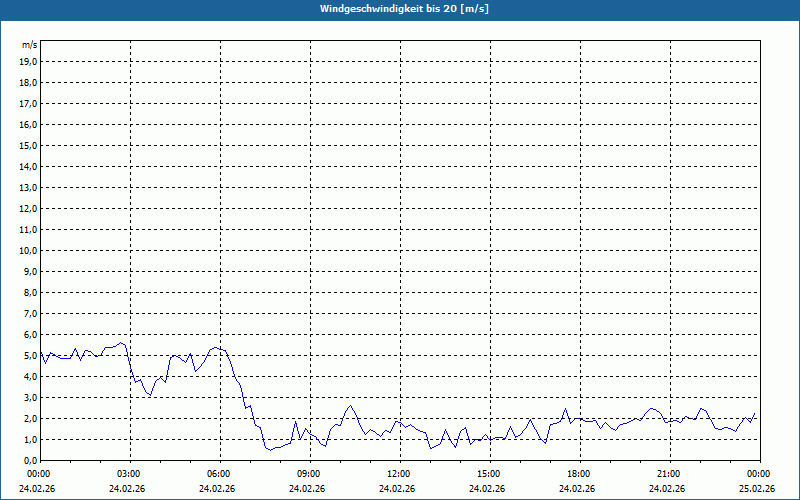Click the "24.02.26" date under 03:00
Viewport: 800px width, 500px height.
point(127,489)
